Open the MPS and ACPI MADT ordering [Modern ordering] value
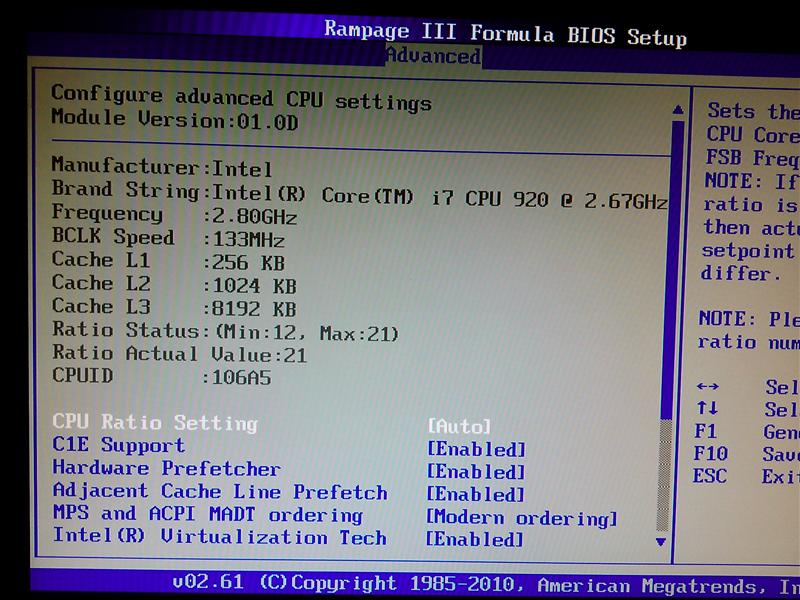Viewport: 800px width, 600px height. pos(521,518)
